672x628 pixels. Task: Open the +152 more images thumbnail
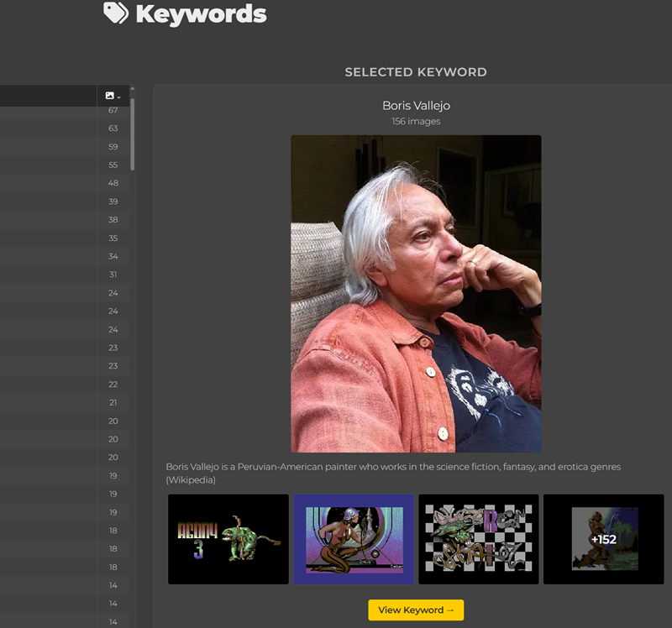[x=603, y=539]
